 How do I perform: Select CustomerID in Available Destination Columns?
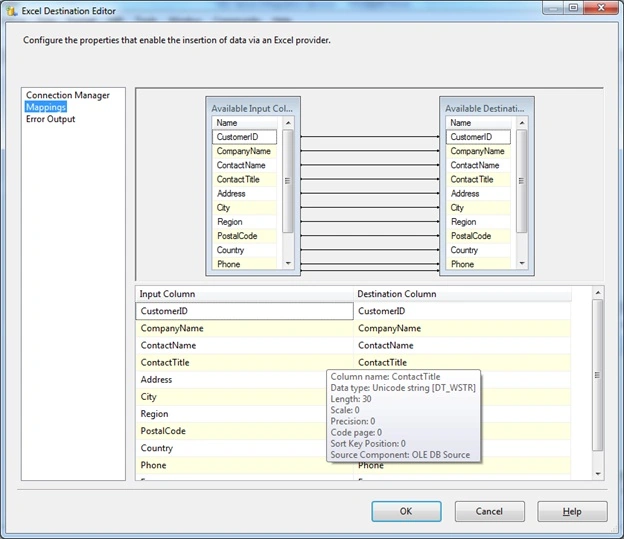(x=478, y=137)
